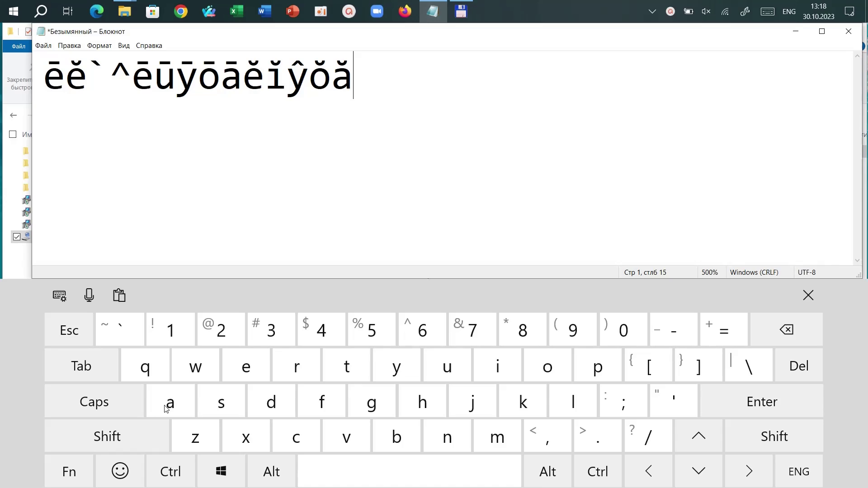
Task: Toggle the Caps lock key
Action: coord(94,402)
